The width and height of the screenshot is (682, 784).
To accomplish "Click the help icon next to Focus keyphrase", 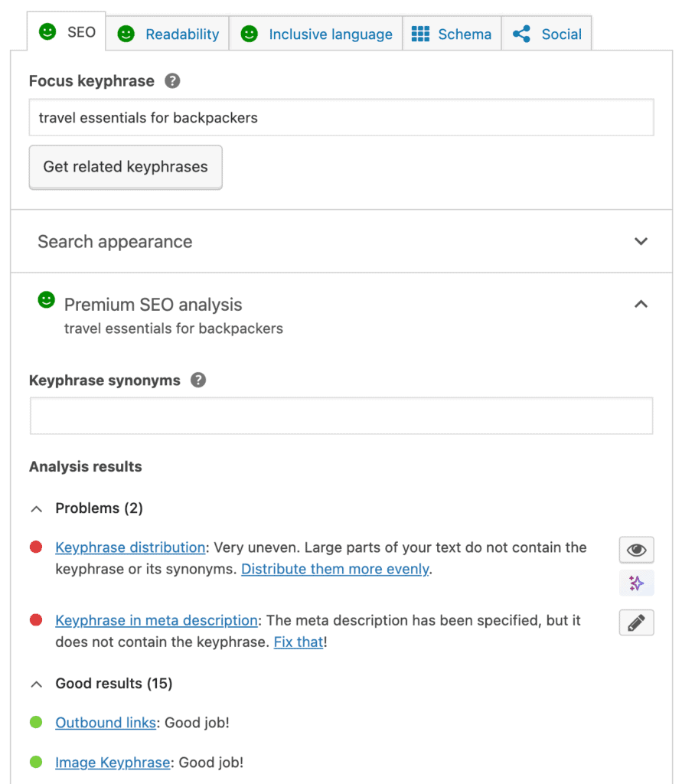I will (x=172, y=80).
